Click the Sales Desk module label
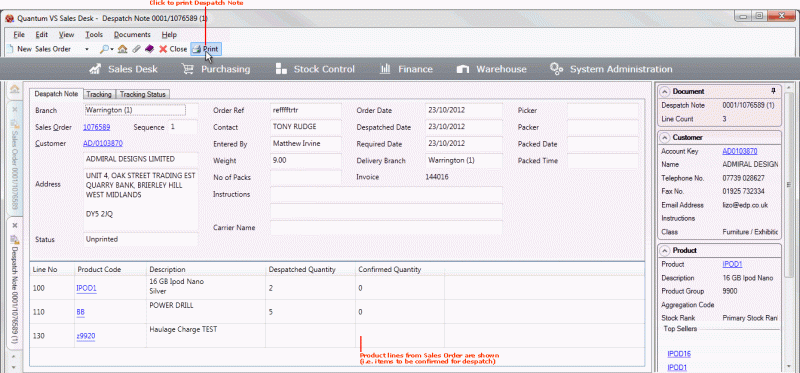Image resolution: width=800 pixels, height=373 pixels. (133, 69)
